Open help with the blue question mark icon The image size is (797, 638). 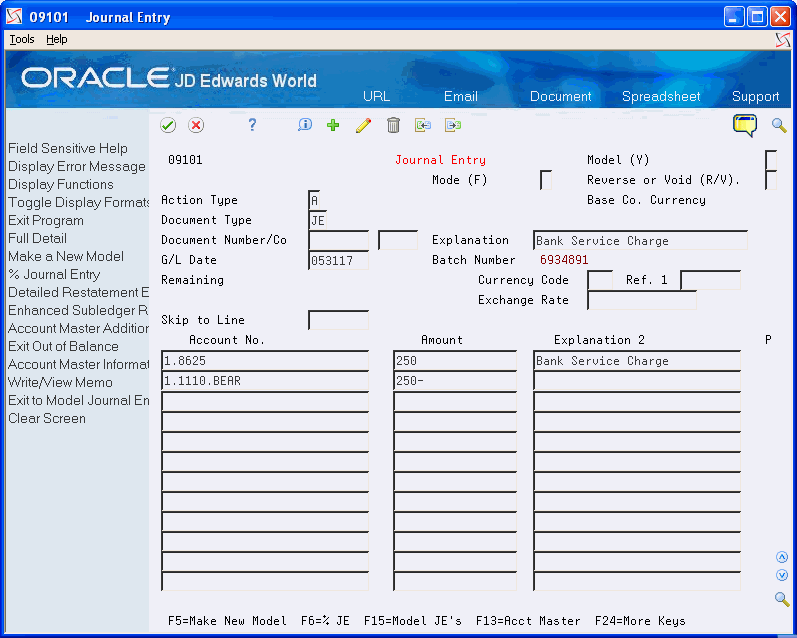coord(252,125)
